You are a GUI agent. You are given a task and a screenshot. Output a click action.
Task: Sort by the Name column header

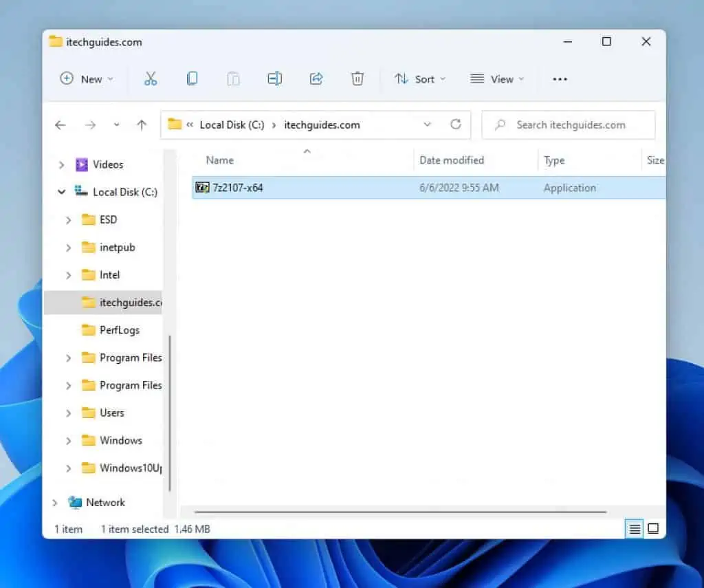pyautogui.click(x=219, y=160)
